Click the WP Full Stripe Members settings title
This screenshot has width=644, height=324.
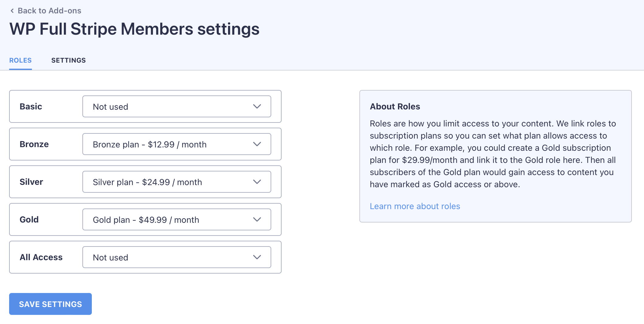(x=134, y=29)
